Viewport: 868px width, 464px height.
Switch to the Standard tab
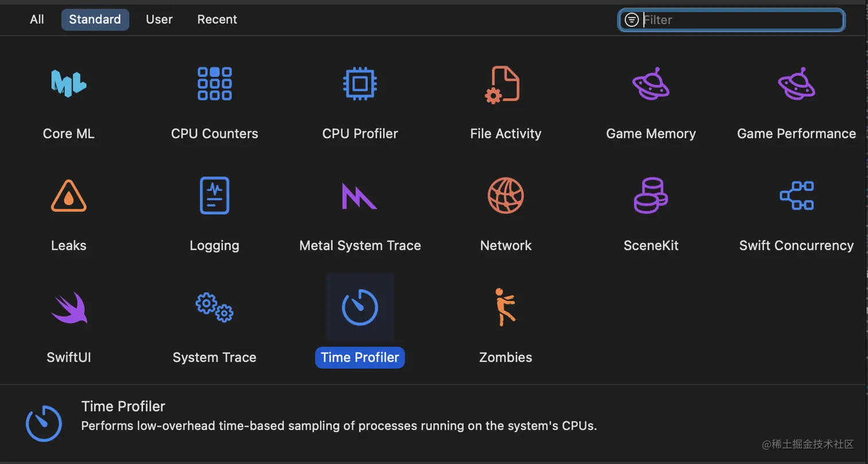point(95,20)
